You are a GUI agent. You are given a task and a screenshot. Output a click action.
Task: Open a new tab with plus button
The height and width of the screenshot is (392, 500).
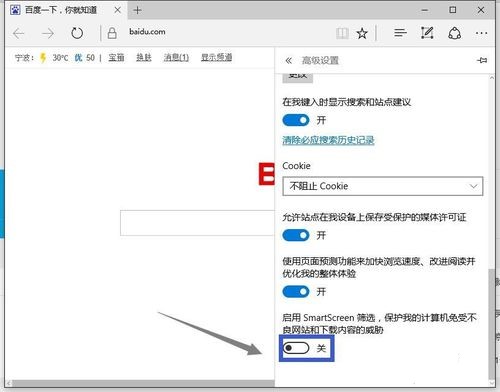pyautogui.click(x=137, y=10)
